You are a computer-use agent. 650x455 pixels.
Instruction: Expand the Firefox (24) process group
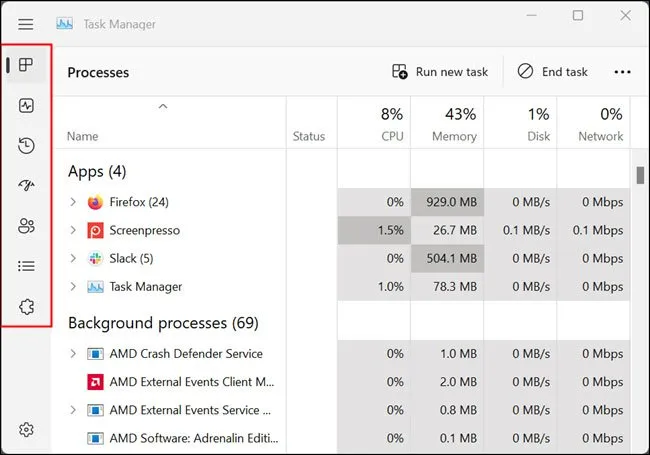73,202
